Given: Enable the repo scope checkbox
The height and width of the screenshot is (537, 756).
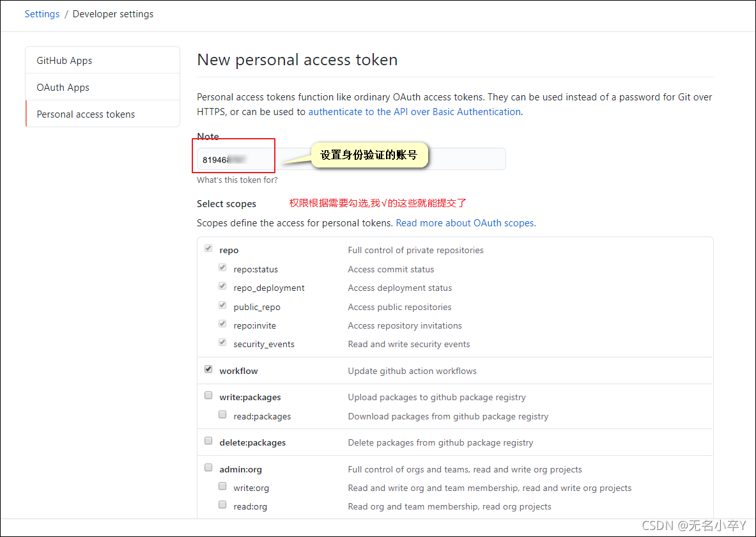Looking at the screenshot, I should [208, 247].
